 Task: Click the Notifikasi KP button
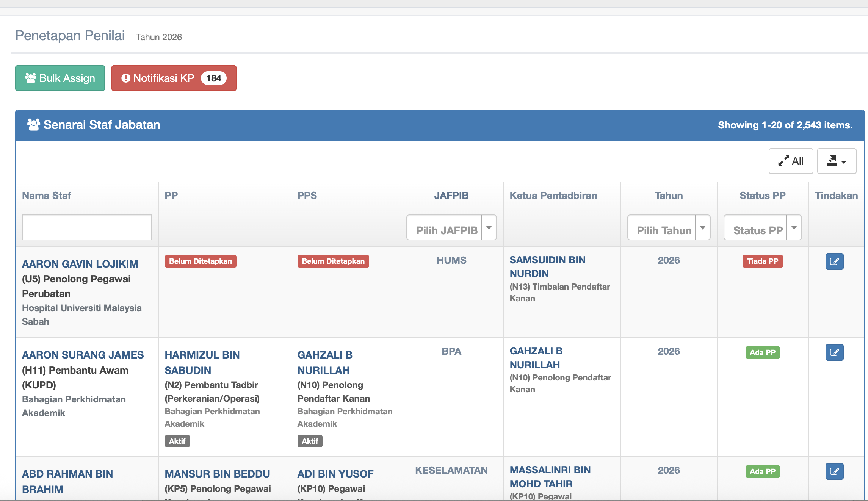[163, 78]
